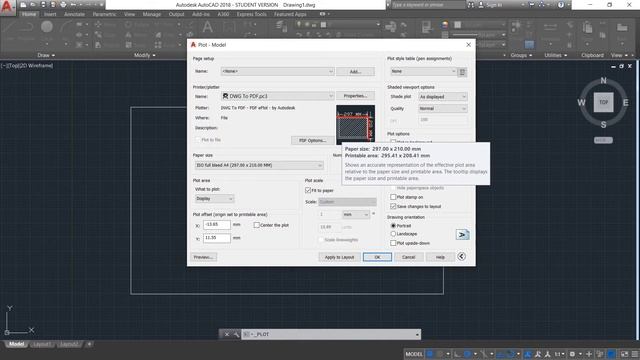The height and width of the screenshot is (360, 640).
Task: Expand the Modify panel flyout
Action: point(146,55)
